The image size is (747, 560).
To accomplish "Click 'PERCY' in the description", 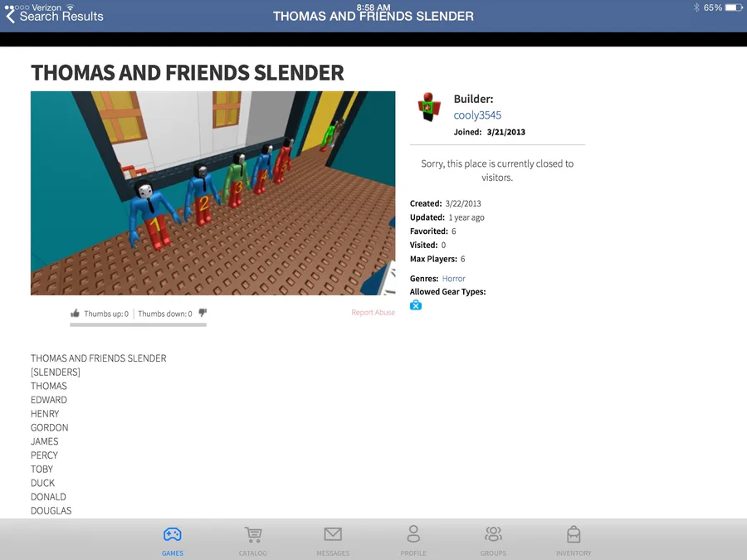I will (44, 455).
